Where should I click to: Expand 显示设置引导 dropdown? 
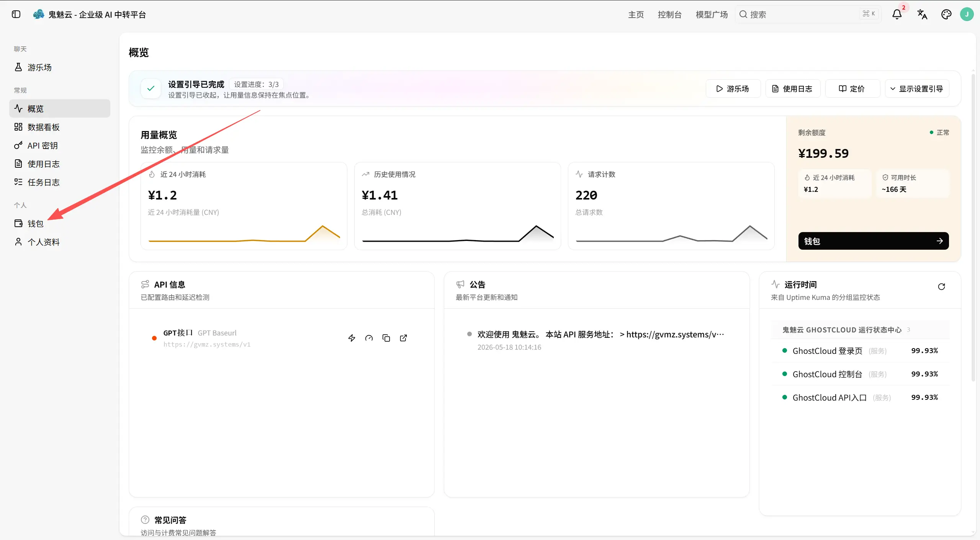click(x=917, y=89)
